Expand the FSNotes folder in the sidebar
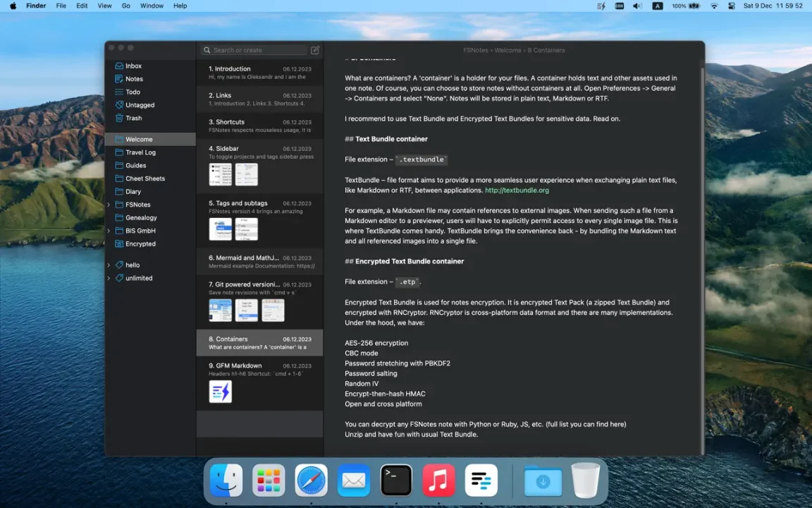812x508 pixels. click(x=109, y=205)
